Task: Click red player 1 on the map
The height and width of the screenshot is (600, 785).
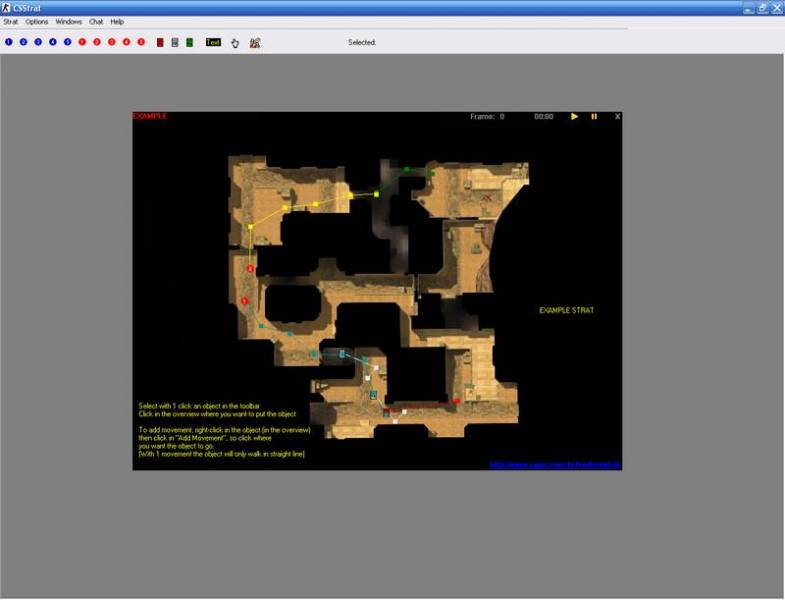Action: [x=244, y=301]
